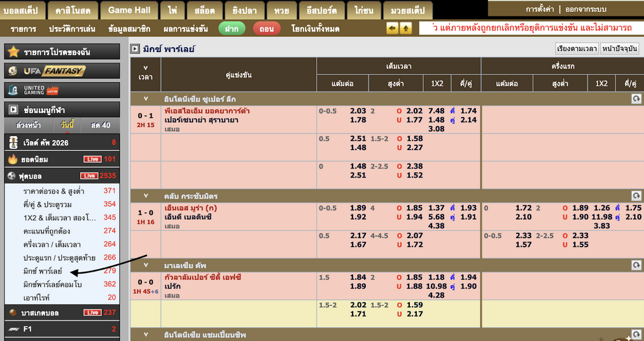Collapse the คลับ กระชับมิตร league section
This screenshot has width=644, height=341.
pos(146,195)
